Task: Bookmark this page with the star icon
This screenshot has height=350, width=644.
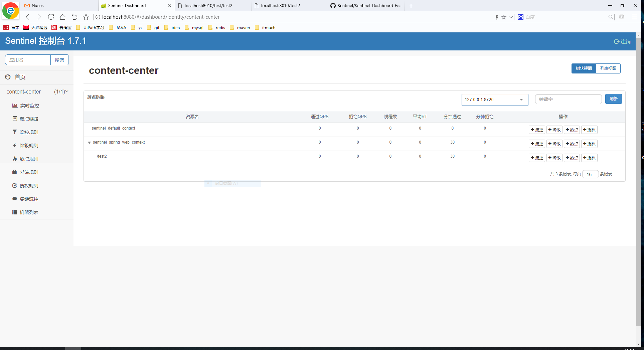Action: [x=86, y=17]
